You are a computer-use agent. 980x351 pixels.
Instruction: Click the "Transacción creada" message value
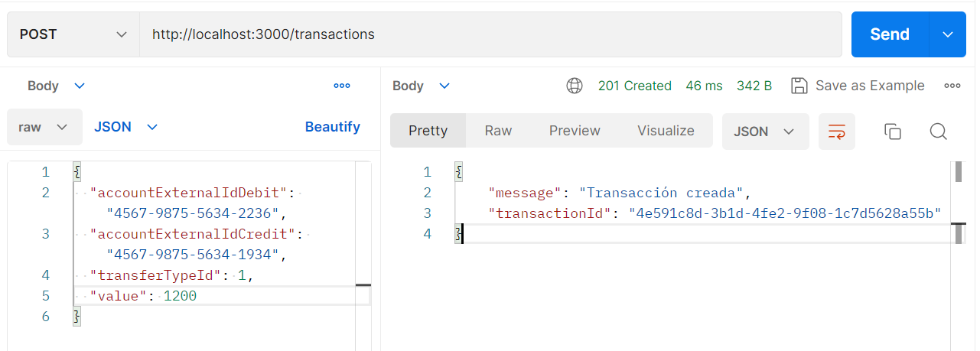tap(660, 193)
